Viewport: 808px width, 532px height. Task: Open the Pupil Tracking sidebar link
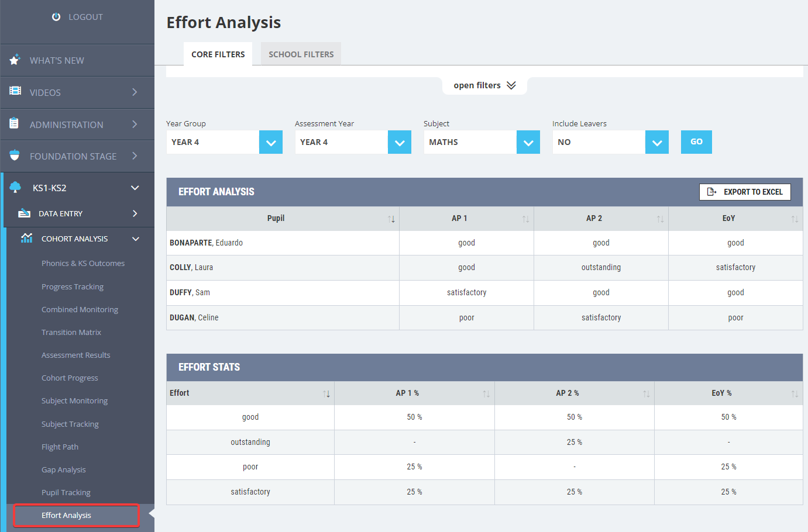pyautogui.click(x=66, y=492)
